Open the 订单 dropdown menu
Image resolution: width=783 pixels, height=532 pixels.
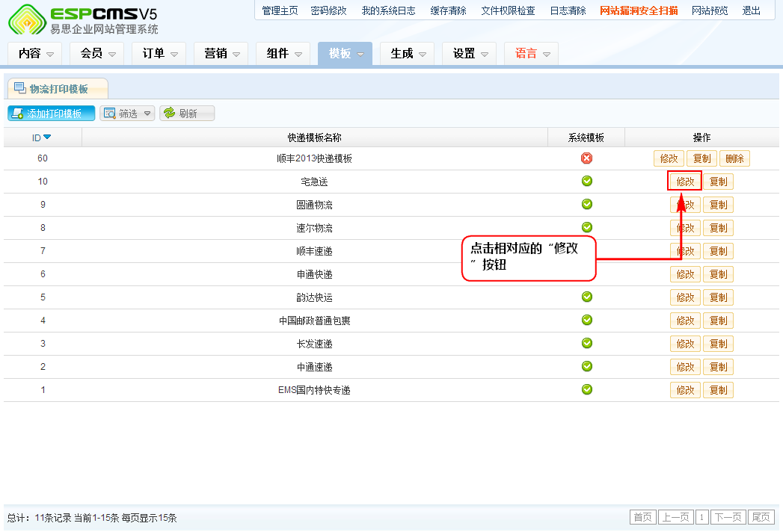point(159,53)
